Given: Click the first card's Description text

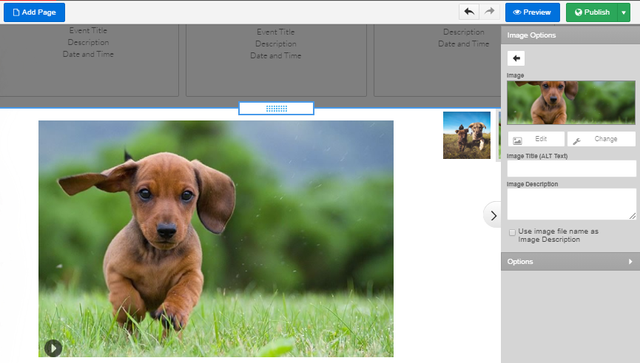Looking at the screenshot, I should point(88,42).
